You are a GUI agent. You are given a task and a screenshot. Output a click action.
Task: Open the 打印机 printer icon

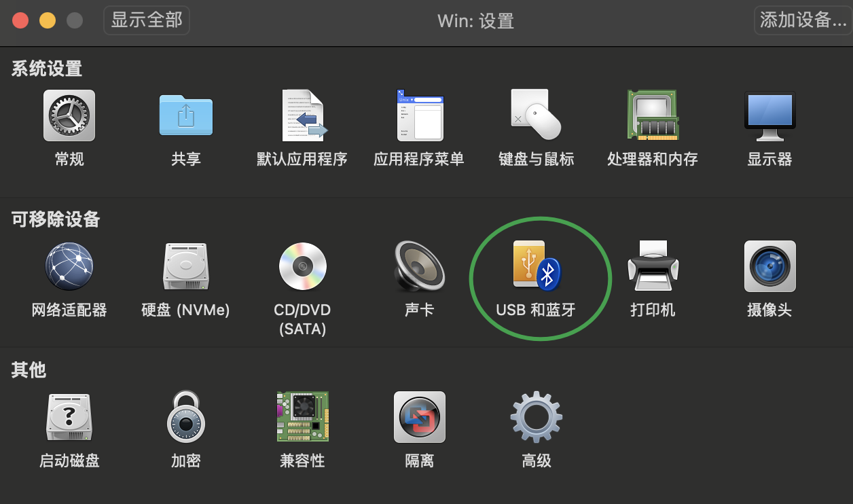click(653, 266)
